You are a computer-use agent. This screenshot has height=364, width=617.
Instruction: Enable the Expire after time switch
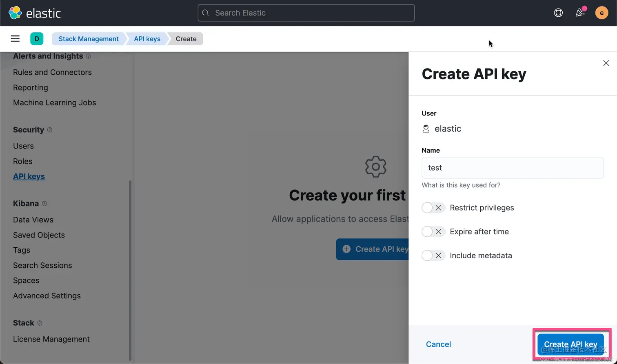coord(433,232)
